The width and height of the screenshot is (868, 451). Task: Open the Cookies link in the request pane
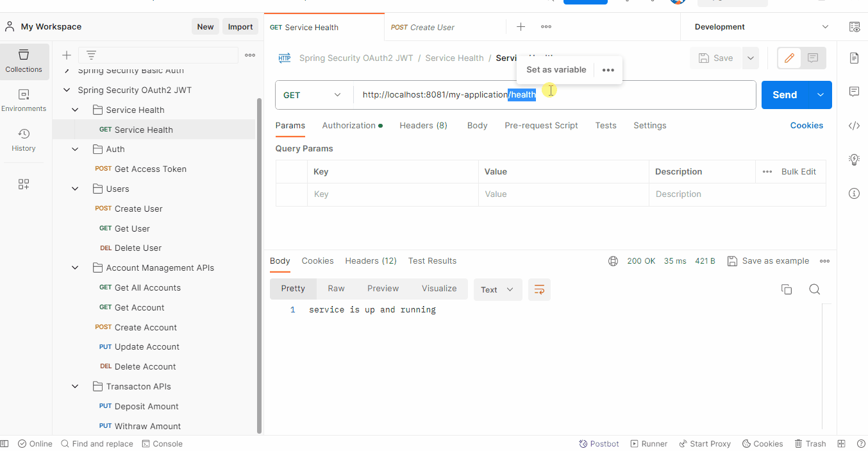pos(806,126)
